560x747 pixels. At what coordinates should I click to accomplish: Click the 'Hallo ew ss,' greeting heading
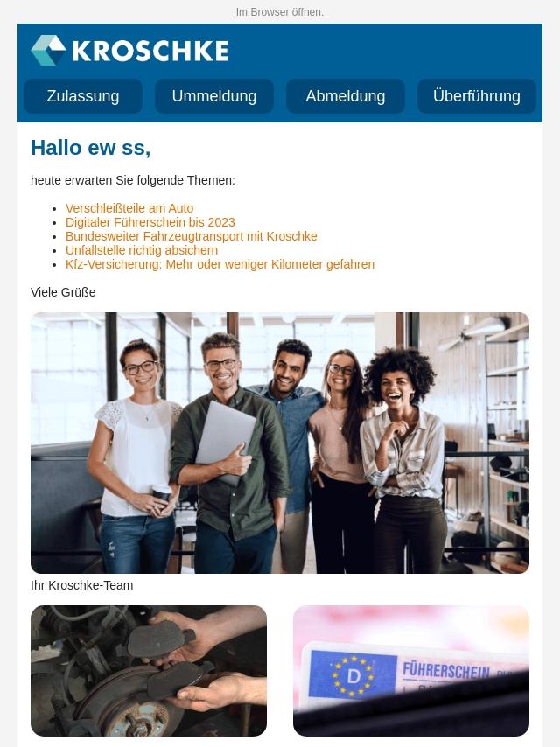[90, 148]
